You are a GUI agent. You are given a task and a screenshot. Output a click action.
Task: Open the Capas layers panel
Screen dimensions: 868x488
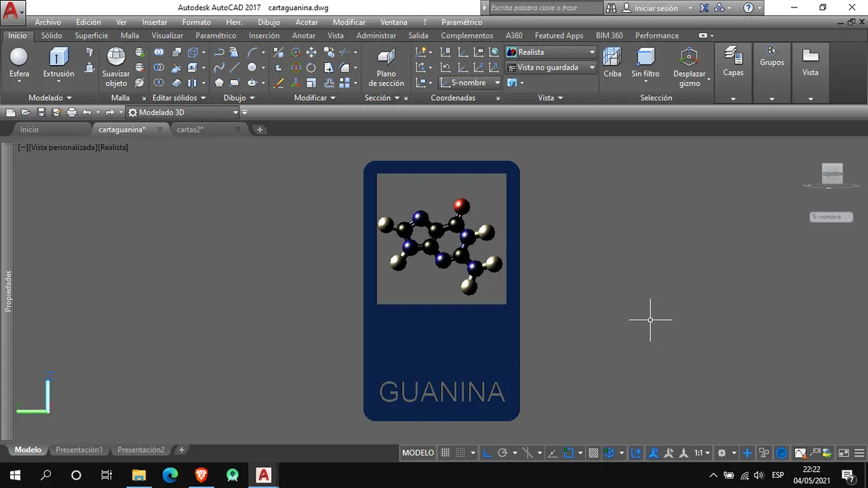click(733, 62)
